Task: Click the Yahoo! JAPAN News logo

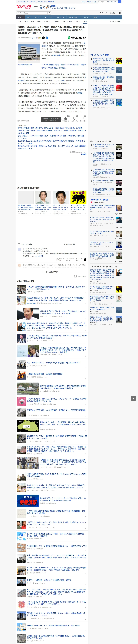Action: click(x=27, y=7)
